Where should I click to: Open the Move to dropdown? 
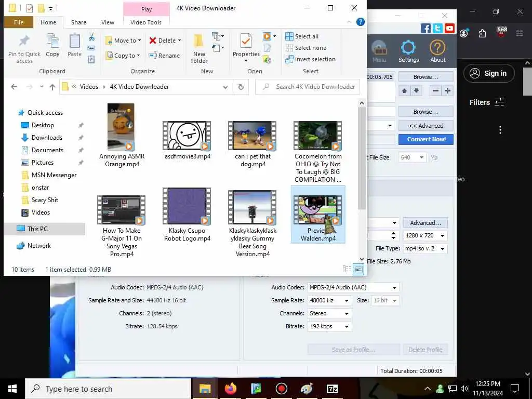click(123, 41)
